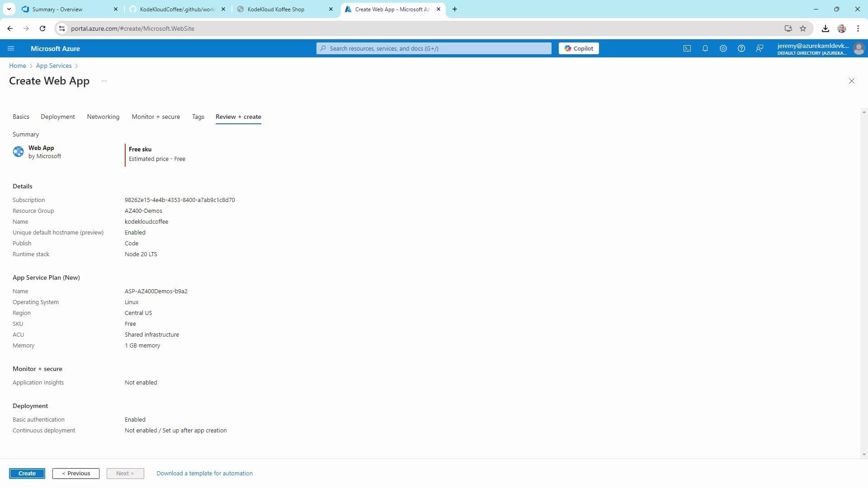This screenshot has height=488, width=868.
Task: Focus the Azure search resources box
Action: 434,48
